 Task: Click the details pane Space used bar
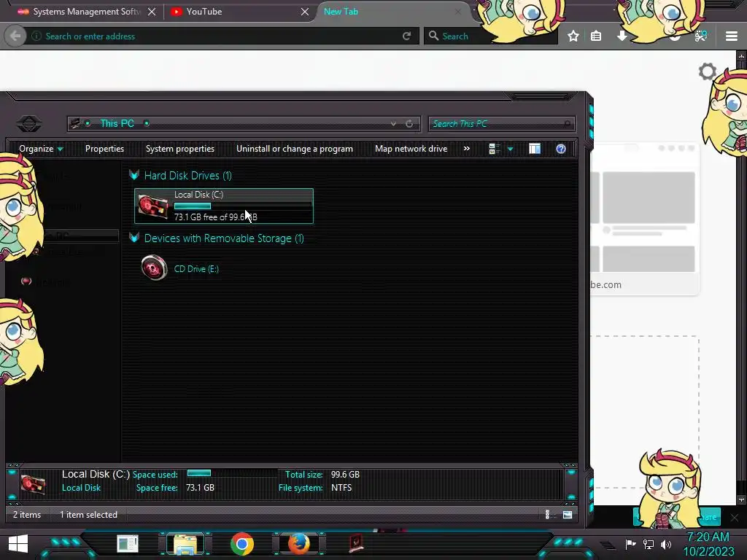click(x=231, y=472)
